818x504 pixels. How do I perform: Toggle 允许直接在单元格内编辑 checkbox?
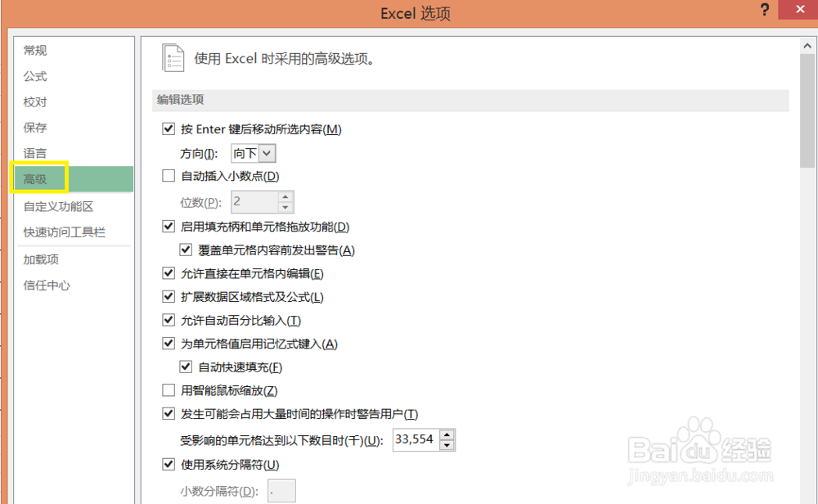click(x=168, y=273)
